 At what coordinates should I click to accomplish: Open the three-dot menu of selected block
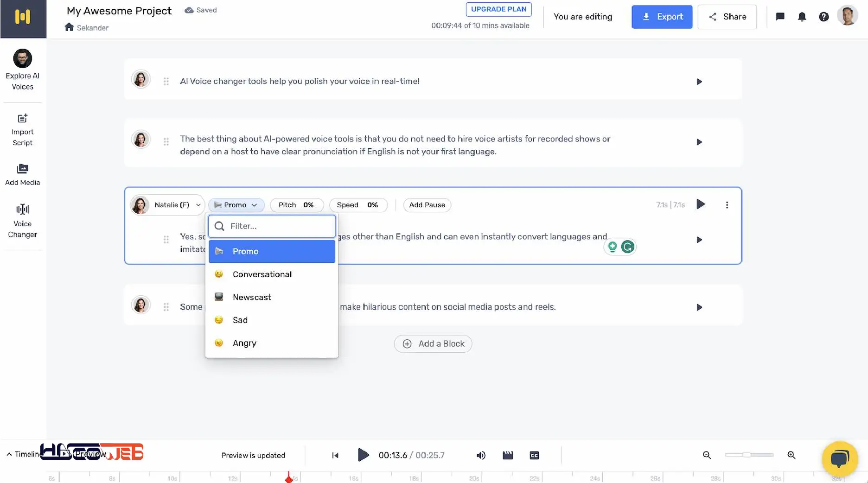pyautogui.click(x=727, y=205)
